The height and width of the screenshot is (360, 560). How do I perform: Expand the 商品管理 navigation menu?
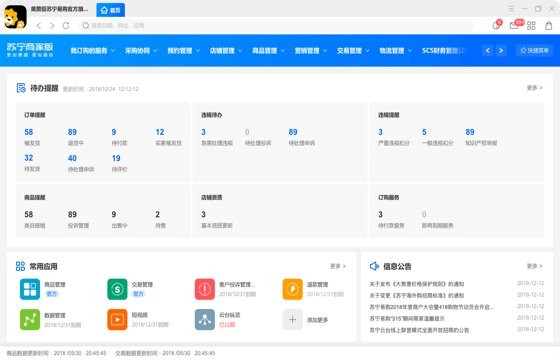(x=269, y=51)
